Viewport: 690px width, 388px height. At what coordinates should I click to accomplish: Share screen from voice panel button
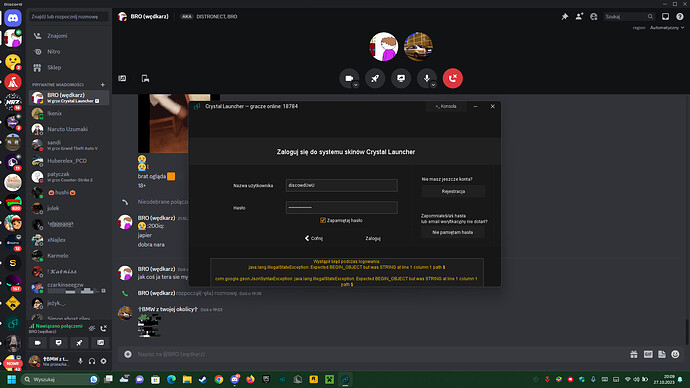click(59, 343)
